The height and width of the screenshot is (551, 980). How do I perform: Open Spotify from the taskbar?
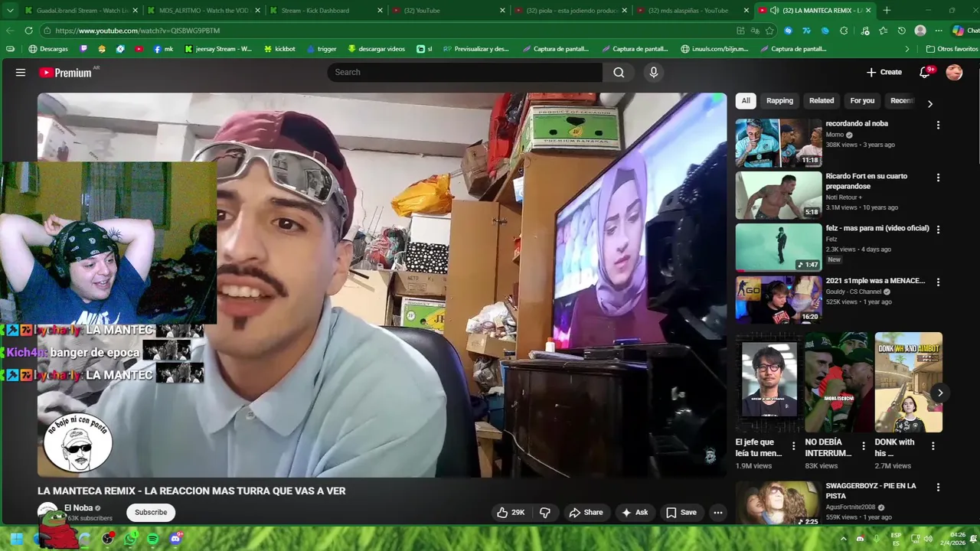coord(152,539)
